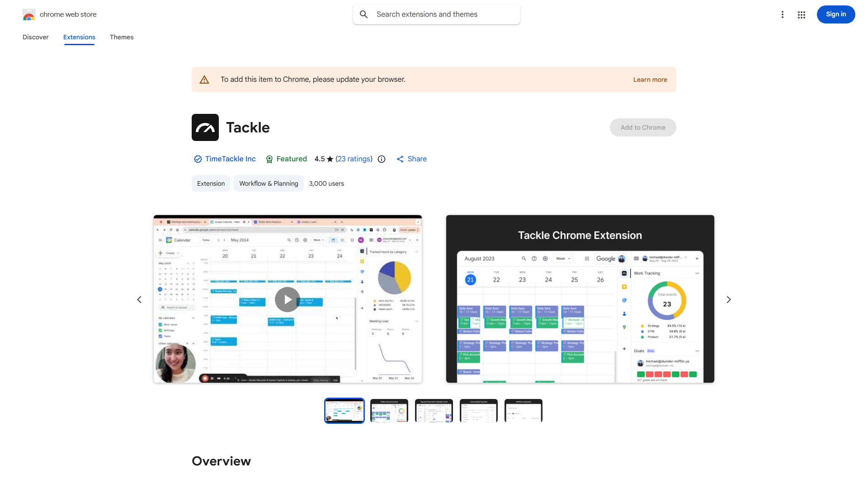Switch to the Discover tab
868x488 pixels.
(x=35, y=37)
